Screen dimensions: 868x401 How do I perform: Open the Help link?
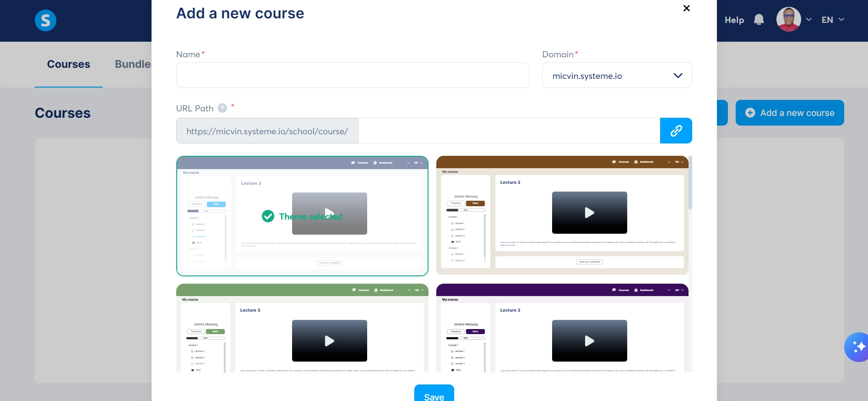point(734,20)
